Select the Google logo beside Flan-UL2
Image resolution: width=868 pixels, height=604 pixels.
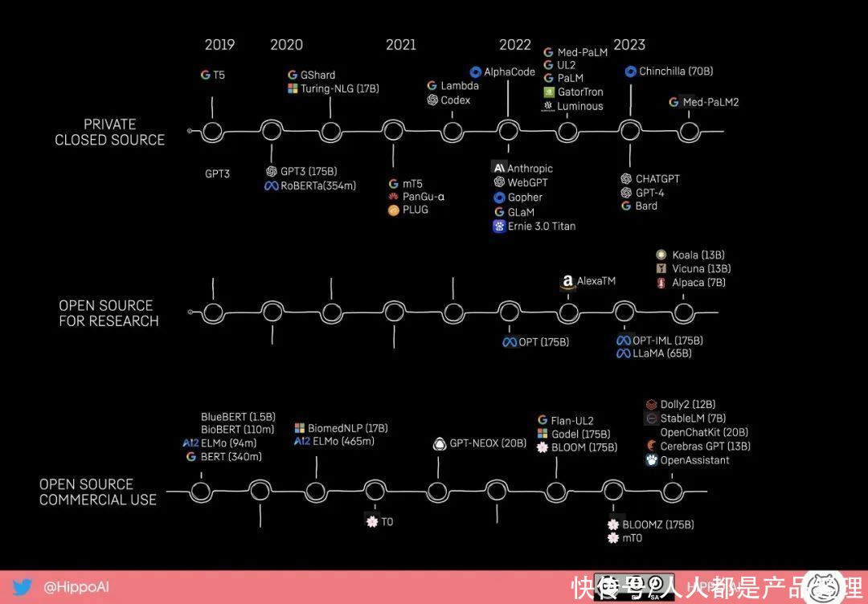click(x=542, y=420)
